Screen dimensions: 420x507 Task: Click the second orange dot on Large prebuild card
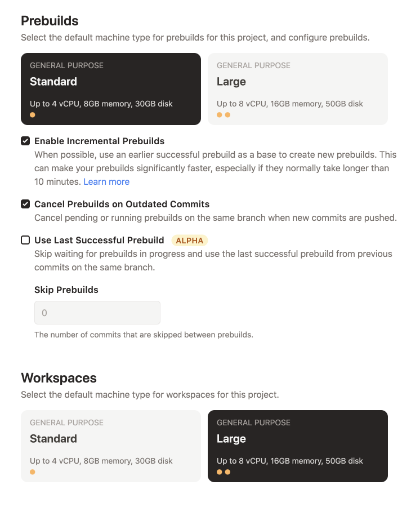click(227, 114)
